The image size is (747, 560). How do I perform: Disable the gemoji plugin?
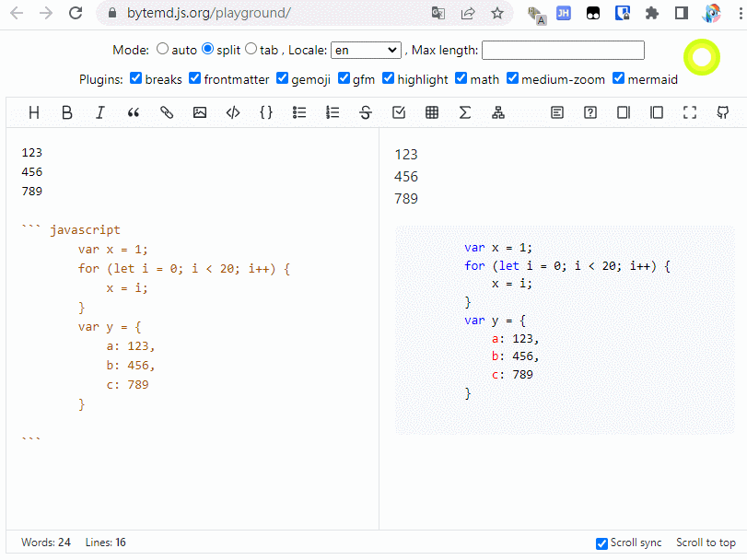point(282,77)
